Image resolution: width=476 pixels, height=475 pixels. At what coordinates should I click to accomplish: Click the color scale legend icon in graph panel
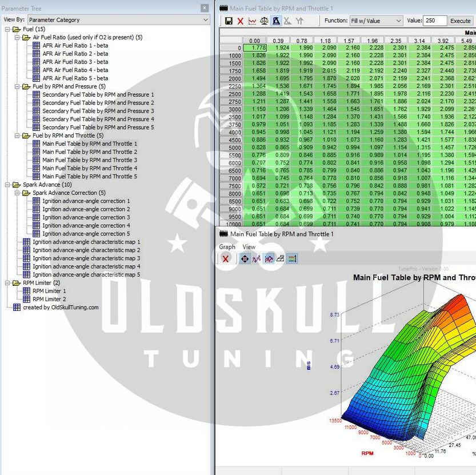click(293, 258)
